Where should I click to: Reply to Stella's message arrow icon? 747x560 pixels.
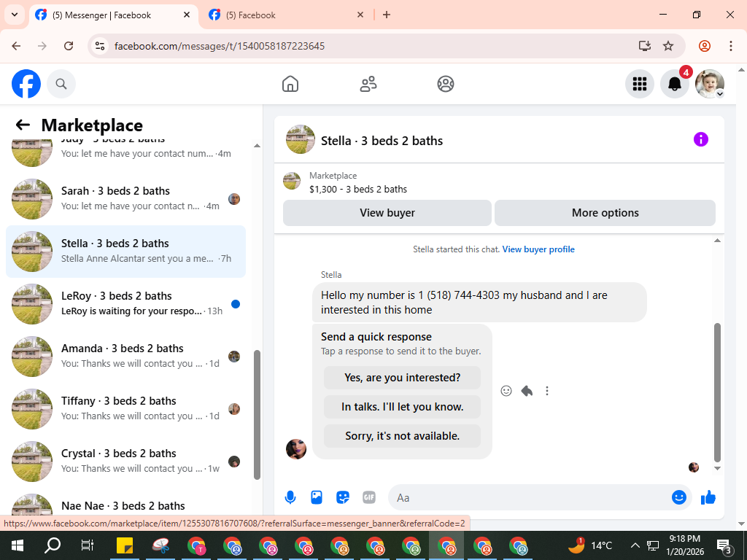coord(527,391)
